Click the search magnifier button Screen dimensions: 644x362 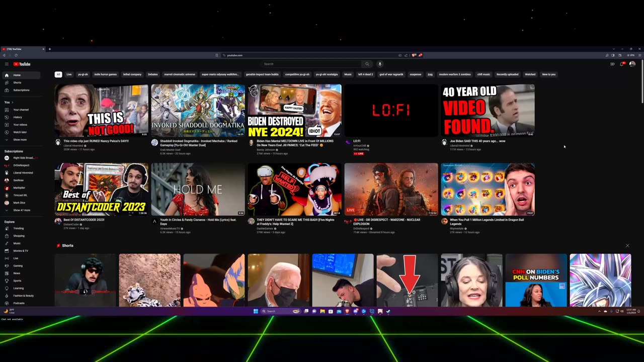click(367, 64)
